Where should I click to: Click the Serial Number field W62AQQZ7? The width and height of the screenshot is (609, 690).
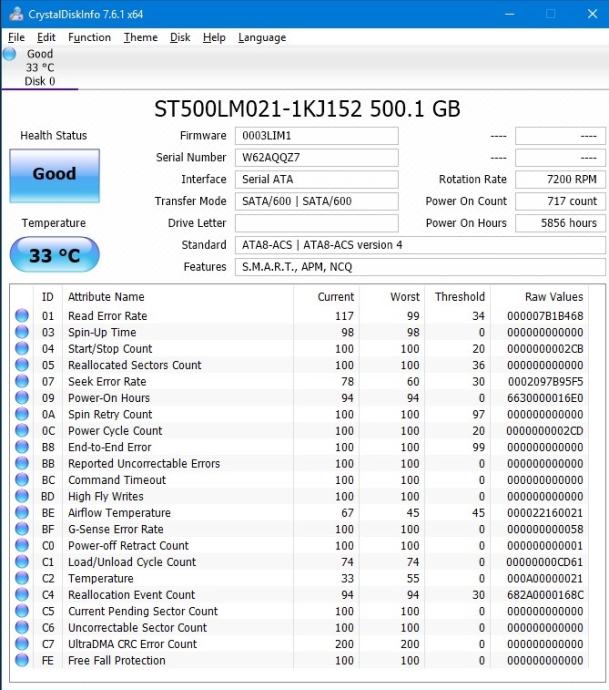click(316, 158)
